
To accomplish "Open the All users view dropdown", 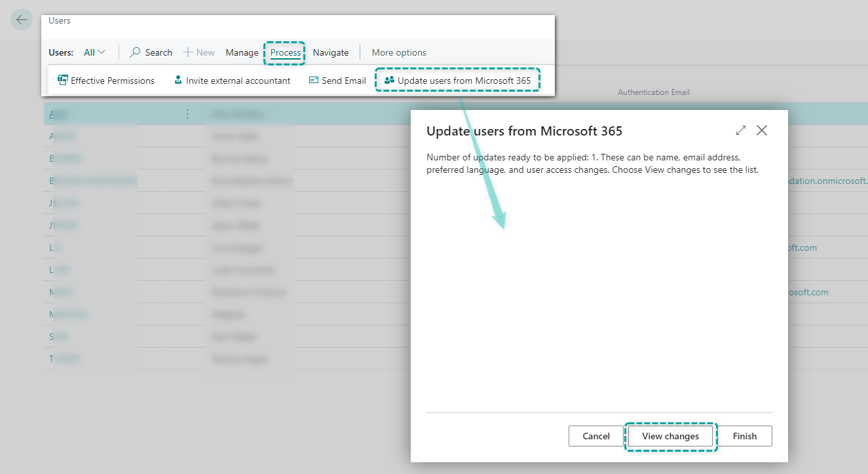I will [x=94, y=52].
